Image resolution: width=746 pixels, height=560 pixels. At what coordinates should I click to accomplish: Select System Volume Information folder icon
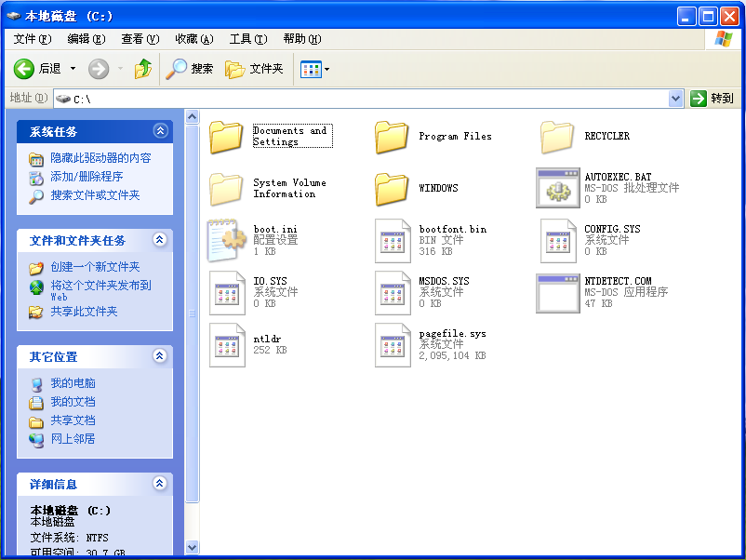pyautogui.click(x=225, y=189)
